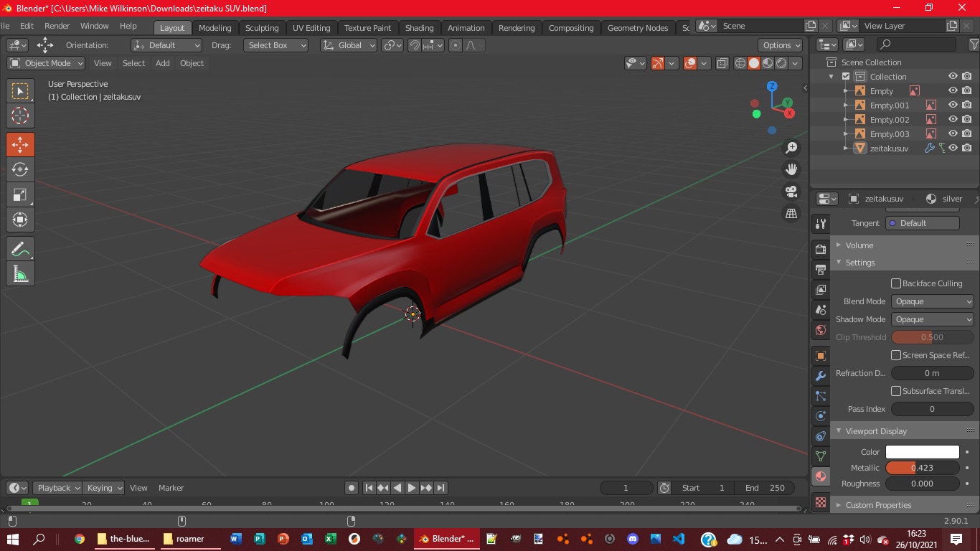Viewport: 980px width, 551px height.
Task: Open the Modifier properties wrench tab
Action: click(x=821, y=376)
